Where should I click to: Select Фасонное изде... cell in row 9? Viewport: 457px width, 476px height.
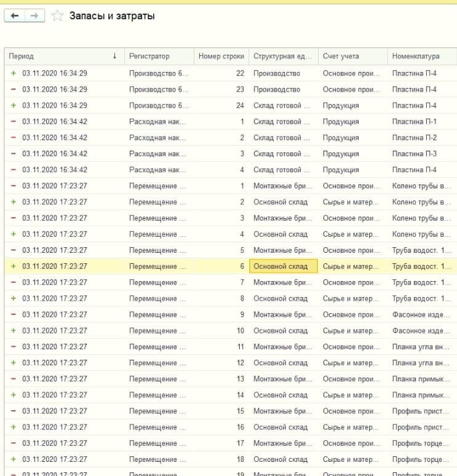(x=422, y=314)
